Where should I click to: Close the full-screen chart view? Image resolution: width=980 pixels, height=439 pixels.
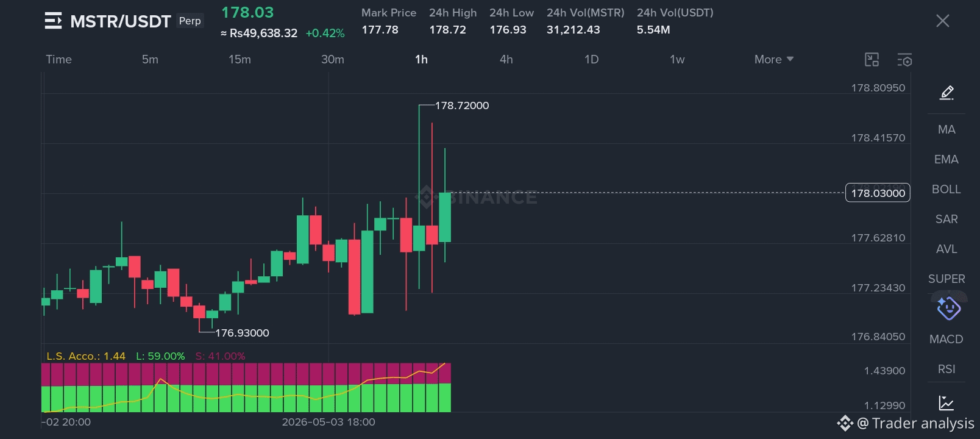(942, 21)
